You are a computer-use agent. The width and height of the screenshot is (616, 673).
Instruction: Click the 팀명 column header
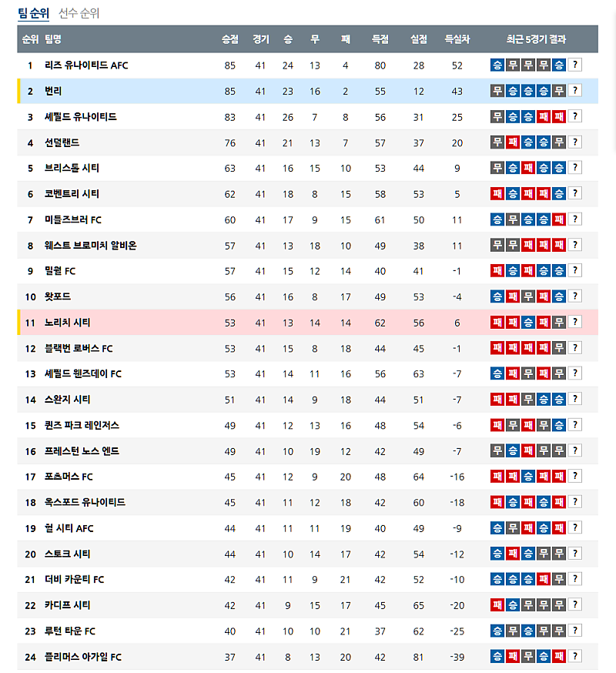tap(53, 39)
